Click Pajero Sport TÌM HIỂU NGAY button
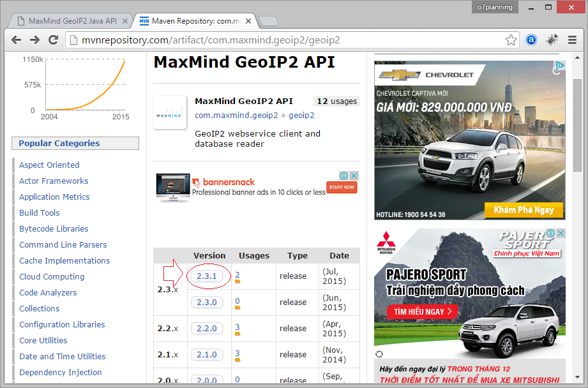The height and width of the screenshot is (388, 588). coord(422,312)
